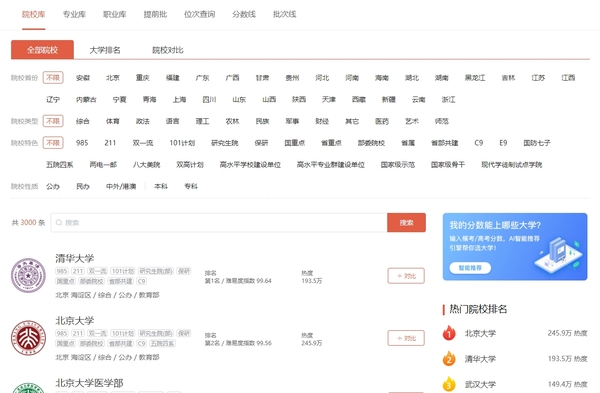Filter by 专科 level
Screen dimensions: 600x393
[x=191, y=186]
